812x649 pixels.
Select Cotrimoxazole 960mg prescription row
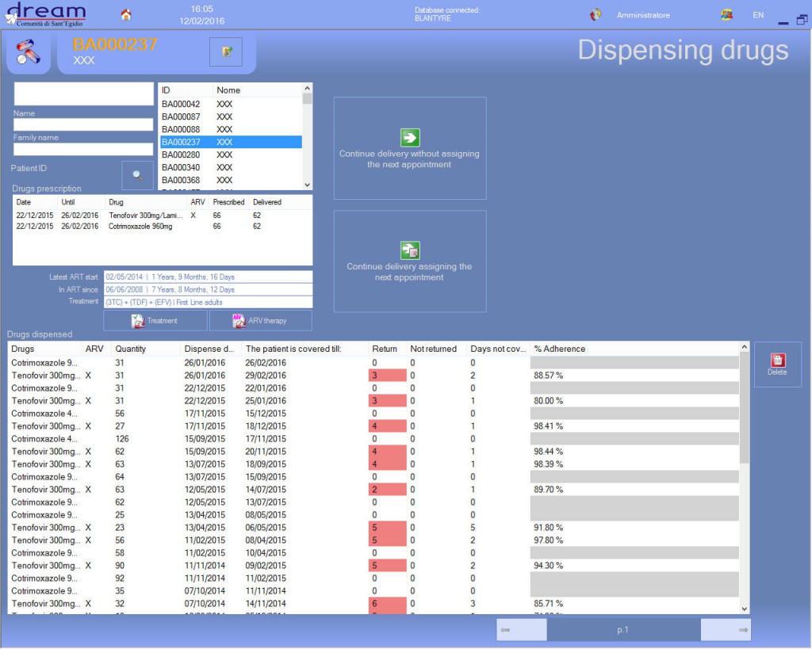coord(162,226)
